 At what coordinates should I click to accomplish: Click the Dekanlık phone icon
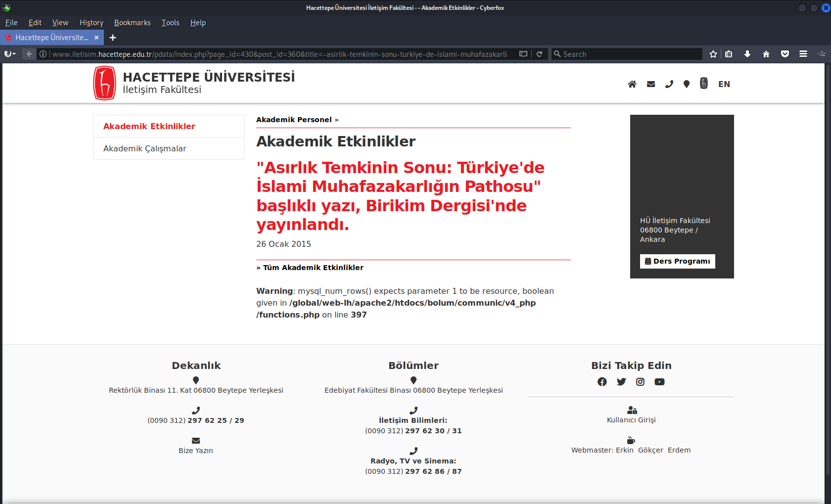pos(196,411)
